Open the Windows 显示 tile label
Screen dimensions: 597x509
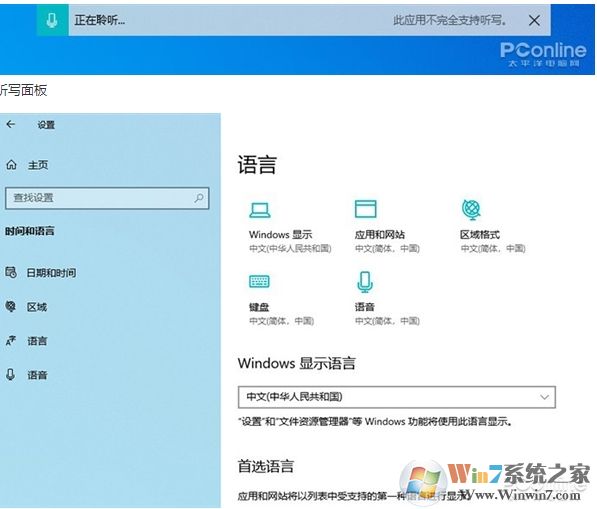(x=280, y=235)
